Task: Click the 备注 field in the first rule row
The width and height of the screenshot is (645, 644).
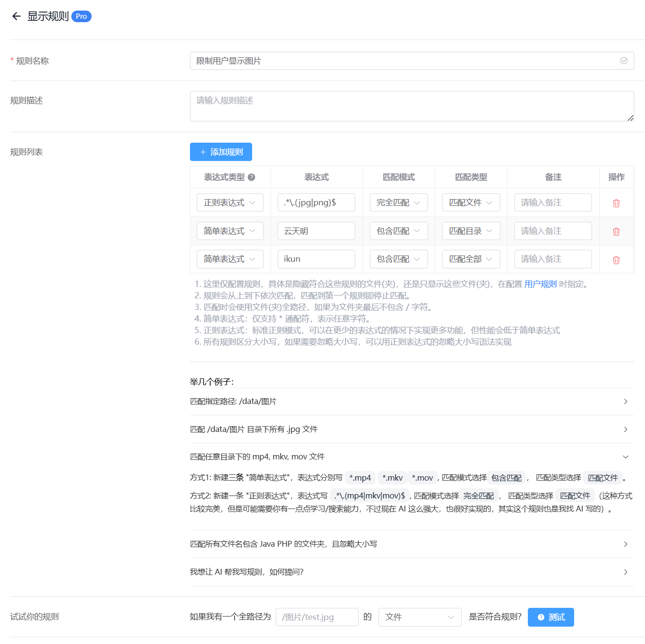Action: click(x=553, y=202)
